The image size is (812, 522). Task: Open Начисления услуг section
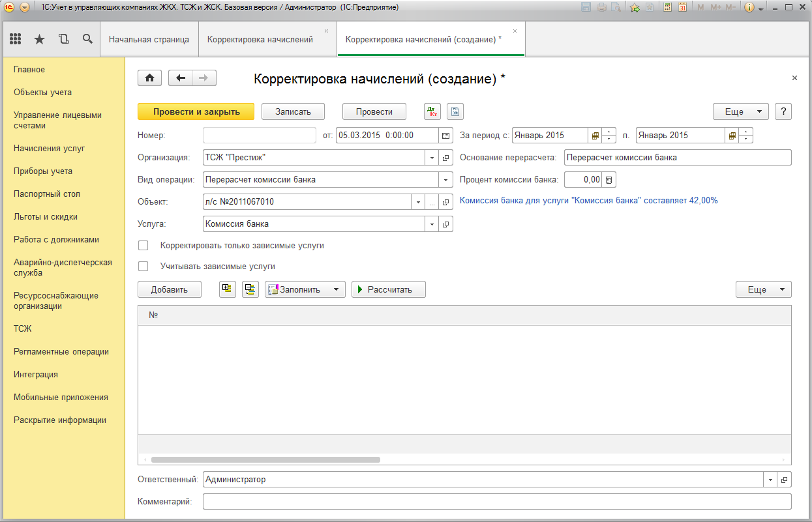pyautogui.click(x=50, y=148)
